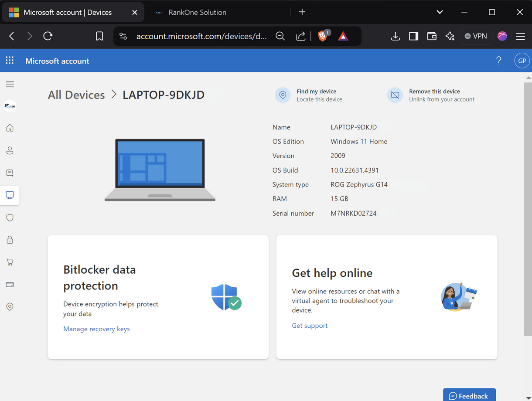532x401 pixels.
Task: Click the help question mark icon
Action: pyautogui.click(x=499, y=61)
